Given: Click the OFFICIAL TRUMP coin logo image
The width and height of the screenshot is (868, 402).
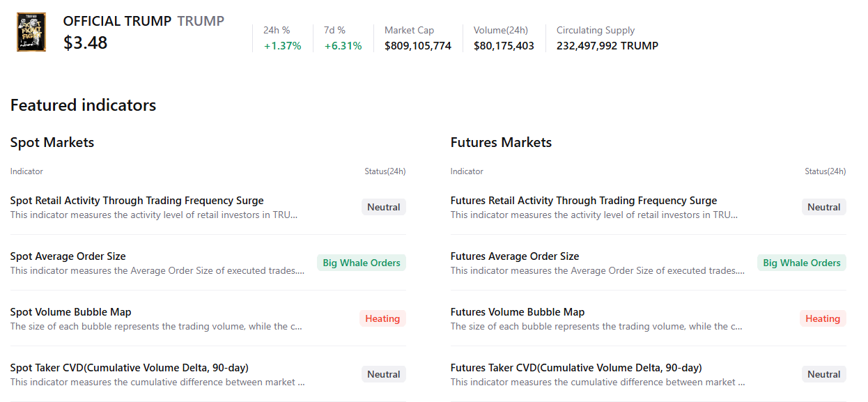Looking at the screenshot, I should [31, 32].
